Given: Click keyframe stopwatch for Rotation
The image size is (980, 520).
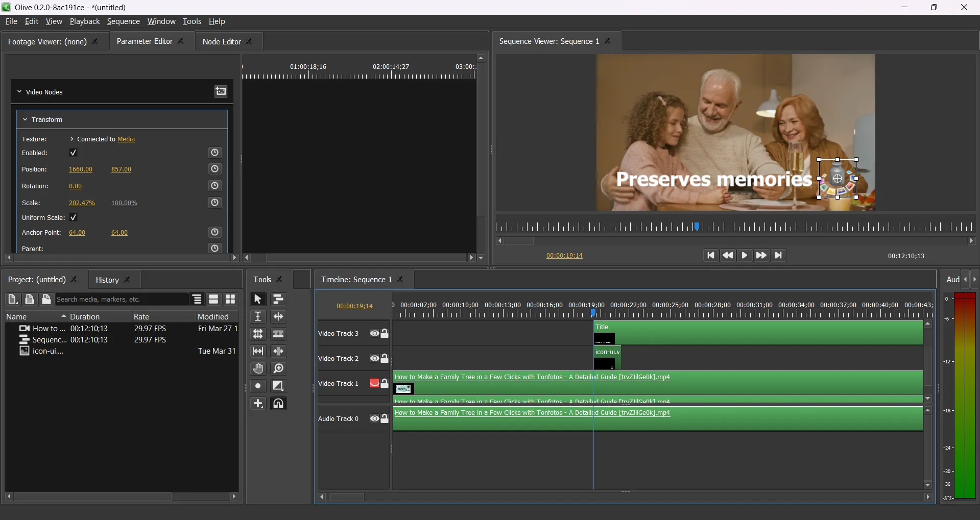Looking at the screenshot, I should coord(215,186).
